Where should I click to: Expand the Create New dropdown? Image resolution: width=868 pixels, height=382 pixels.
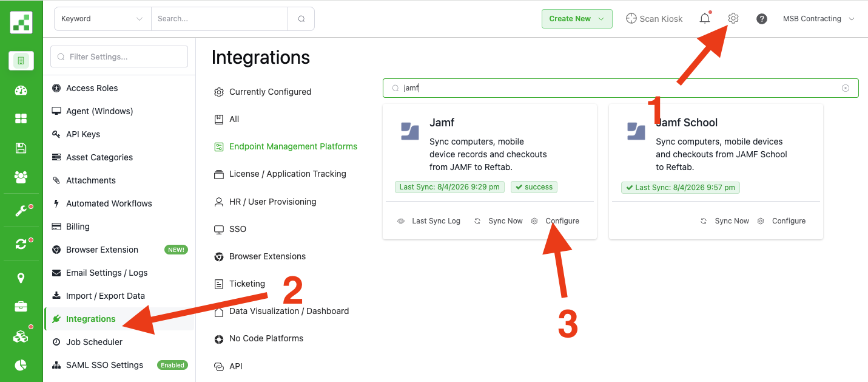(577, 19)
